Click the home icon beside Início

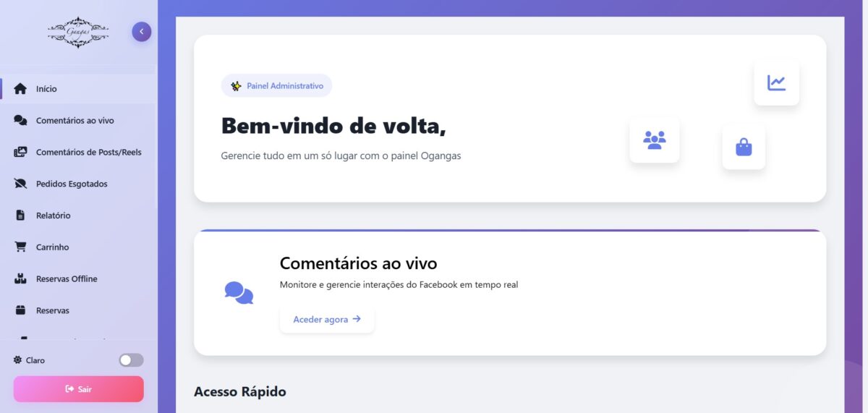[x=20, y=89]
